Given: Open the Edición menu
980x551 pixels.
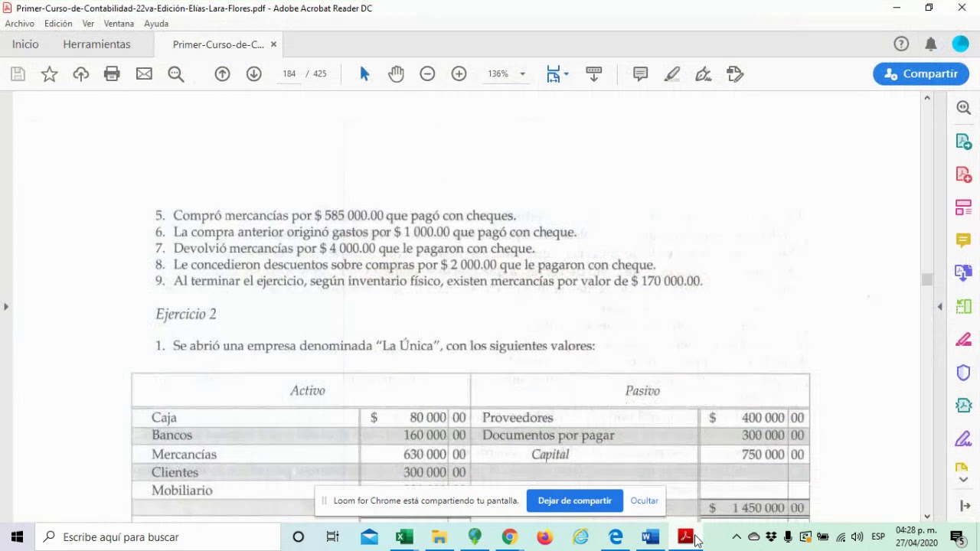Looking at the screenshot, I should point(58,24).
